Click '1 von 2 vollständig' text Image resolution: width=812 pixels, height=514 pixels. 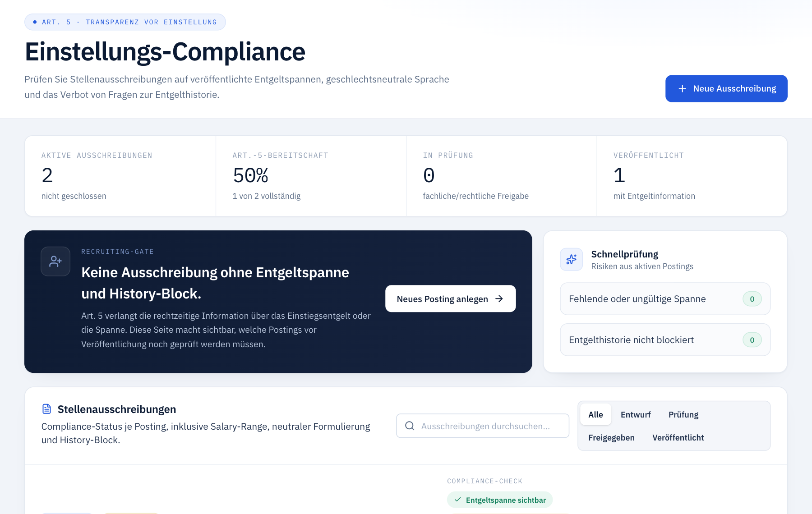tap(267, 196)
